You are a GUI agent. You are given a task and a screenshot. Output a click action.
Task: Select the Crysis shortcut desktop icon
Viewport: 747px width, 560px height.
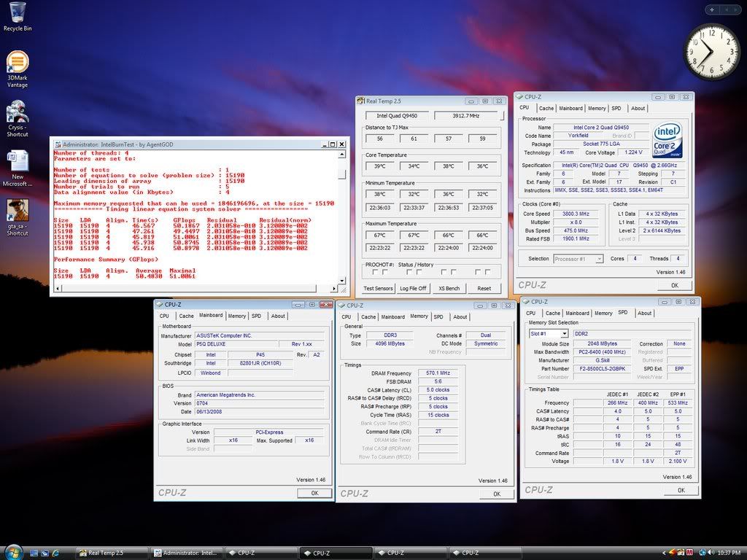(18, 119)
